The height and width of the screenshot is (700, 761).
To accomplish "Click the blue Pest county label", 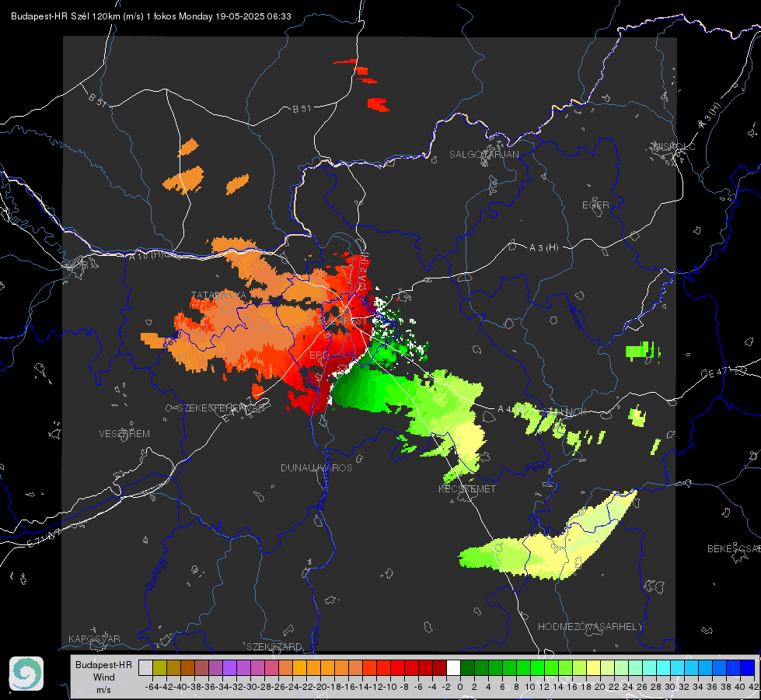I will 536,468.
